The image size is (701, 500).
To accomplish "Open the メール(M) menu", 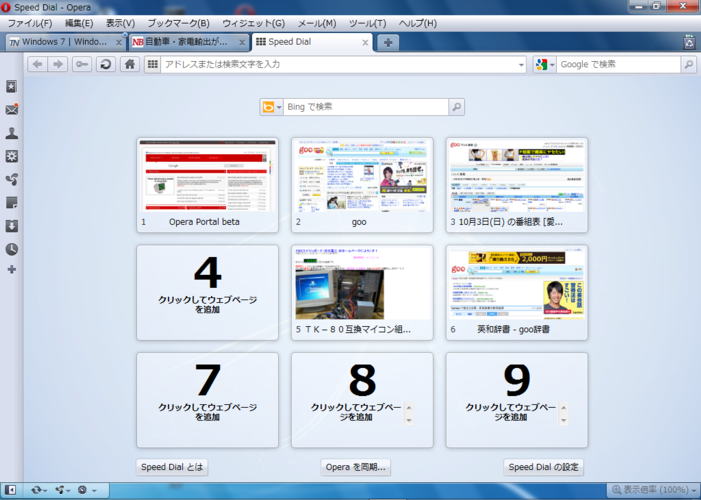I will pos(317,23).
